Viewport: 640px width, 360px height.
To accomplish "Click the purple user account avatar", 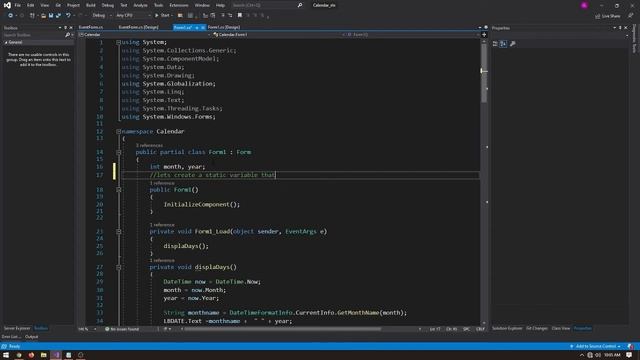I will click(x=584, y=5).
